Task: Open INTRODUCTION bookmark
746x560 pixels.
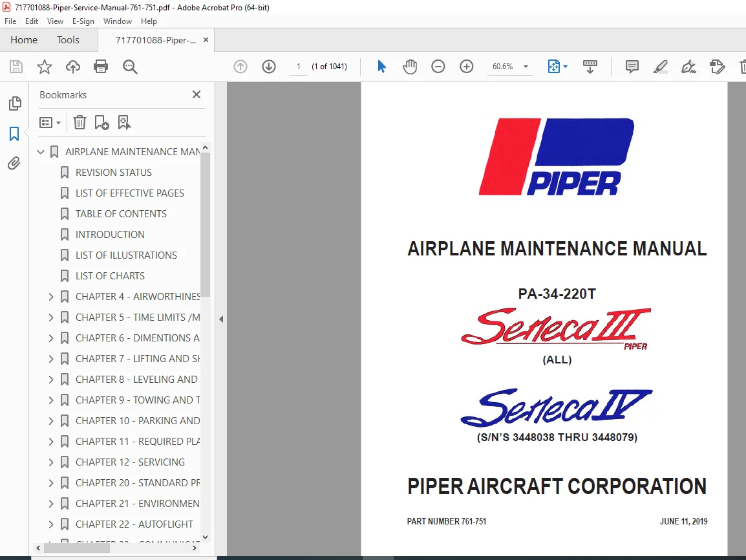Action: click(x=110, y=235)
